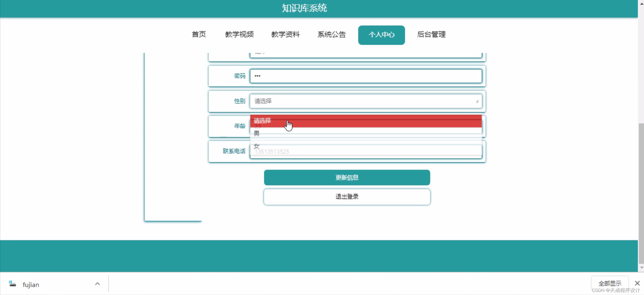
Task: Open the 教学资料 menu item
Action: pyautogui.click(x=285, y=34)
